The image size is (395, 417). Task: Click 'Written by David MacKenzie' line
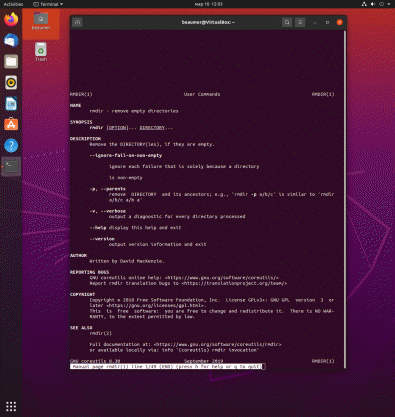(x=127, y=261)
